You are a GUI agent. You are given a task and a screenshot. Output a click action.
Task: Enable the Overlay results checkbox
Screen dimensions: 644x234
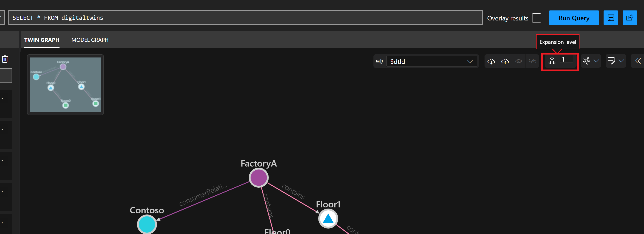coord(536,18)
